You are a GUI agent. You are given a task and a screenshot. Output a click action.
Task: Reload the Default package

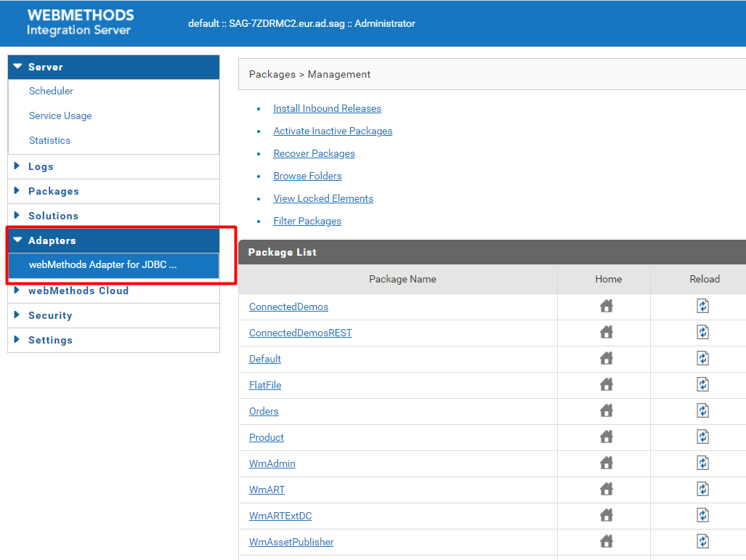pyautogui.click(x=702, y=358)
